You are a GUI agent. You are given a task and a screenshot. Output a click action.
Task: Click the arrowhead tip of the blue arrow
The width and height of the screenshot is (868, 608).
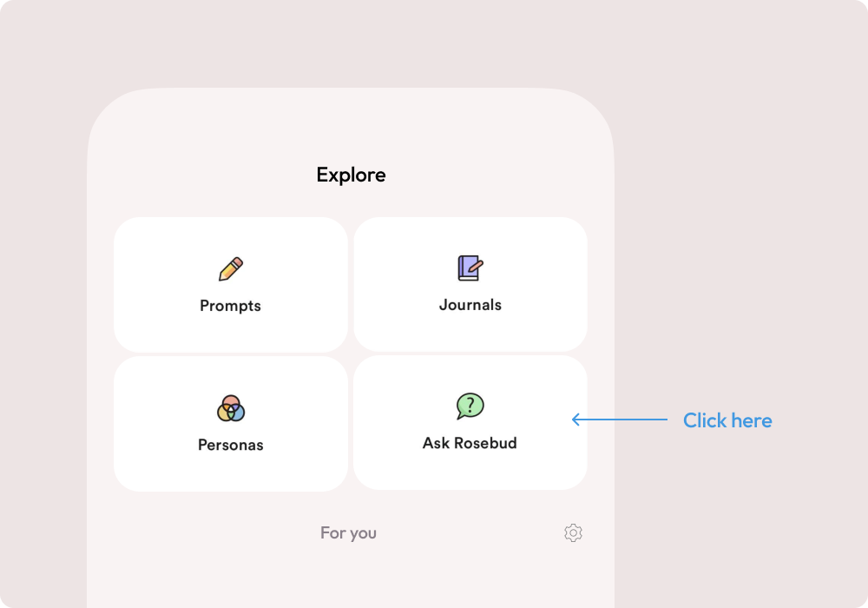coord(574,420)
